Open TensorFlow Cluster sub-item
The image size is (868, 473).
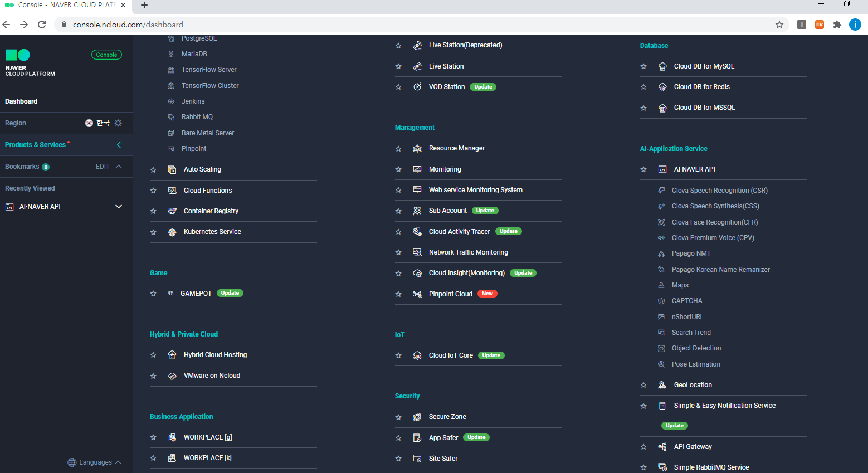click(x=210, y=86)
